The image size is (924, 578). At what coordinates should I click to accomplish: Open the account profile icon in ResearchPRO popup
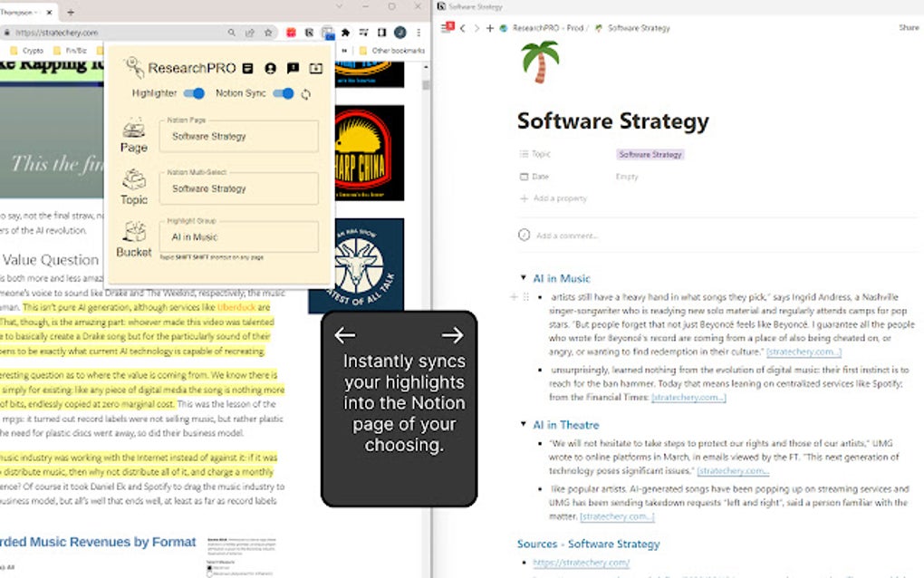271,68
